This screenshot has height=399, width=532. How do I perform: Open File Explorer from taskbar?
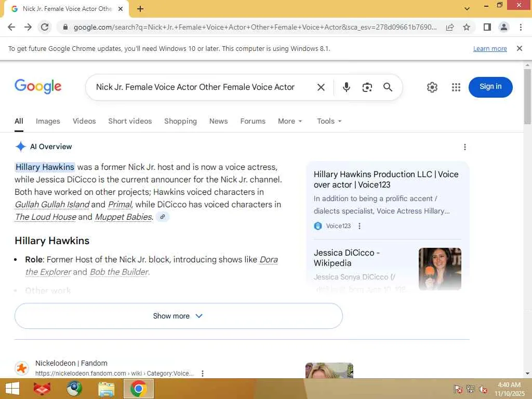[x=106, y=389]
